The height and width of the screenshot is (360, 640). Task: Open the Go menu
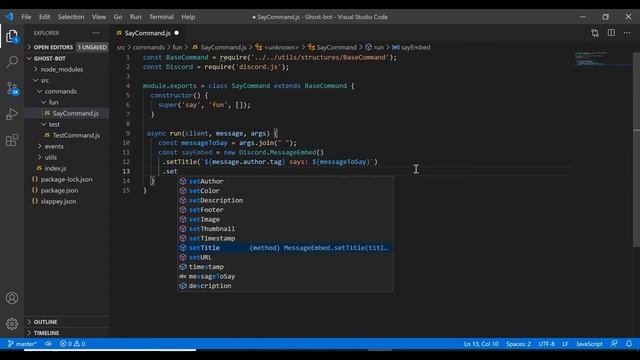pos(118,17)
